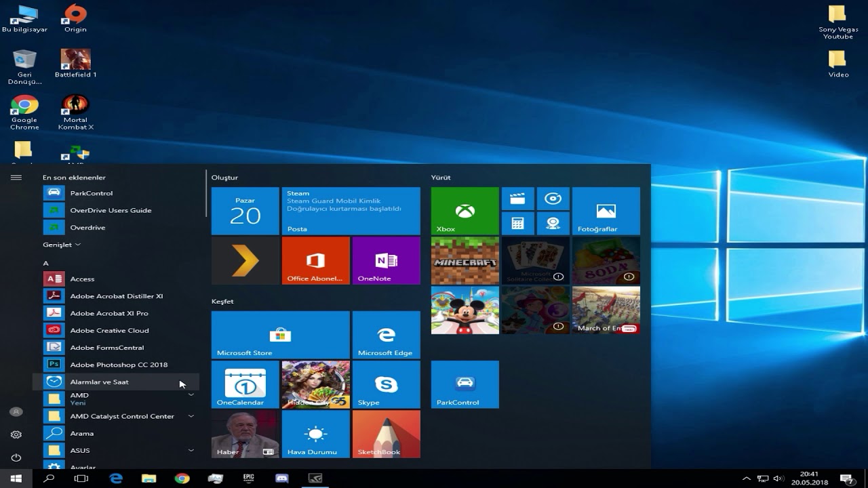Open the OneNote tile

point(386,260)
